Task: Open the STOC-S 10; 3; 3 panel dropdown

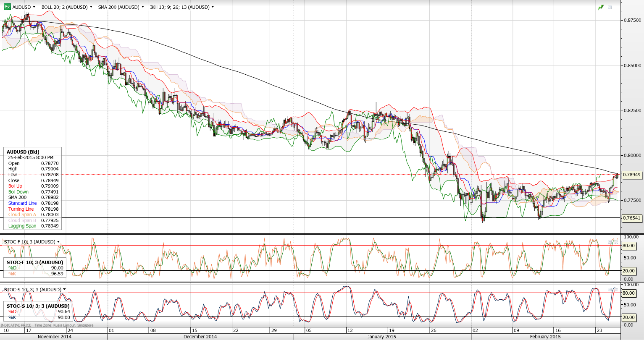Action: 64,290
